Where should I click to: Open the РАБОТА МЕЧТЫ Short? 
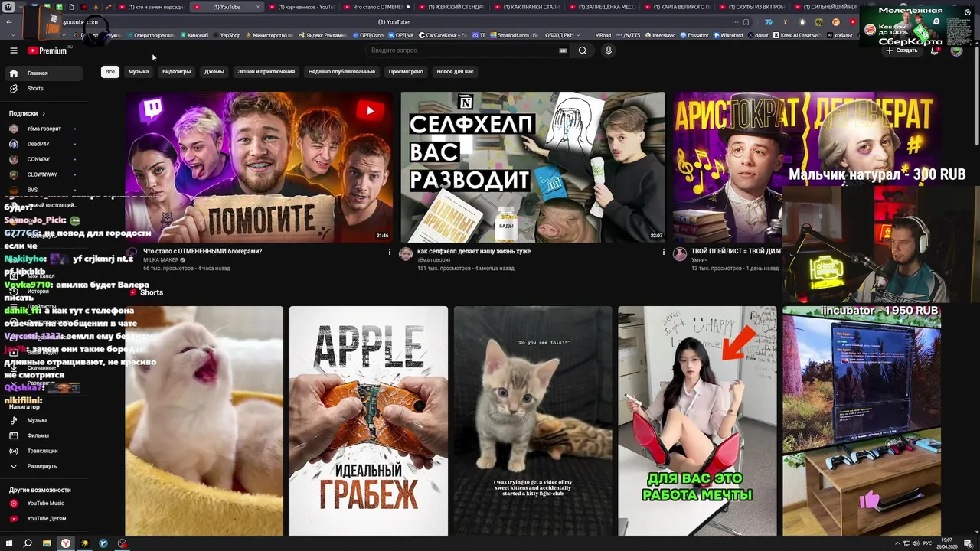click(697, 421)
